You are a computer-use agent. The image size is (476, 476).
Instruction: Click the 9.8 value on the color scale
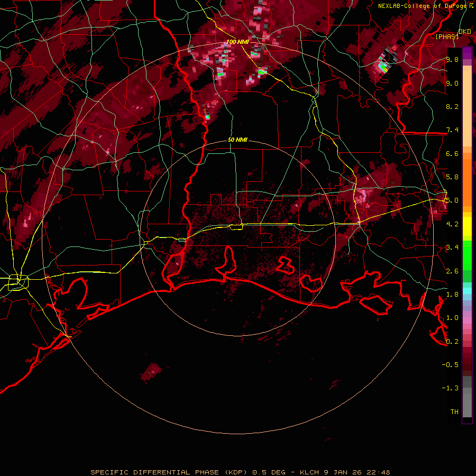(452, 60)
